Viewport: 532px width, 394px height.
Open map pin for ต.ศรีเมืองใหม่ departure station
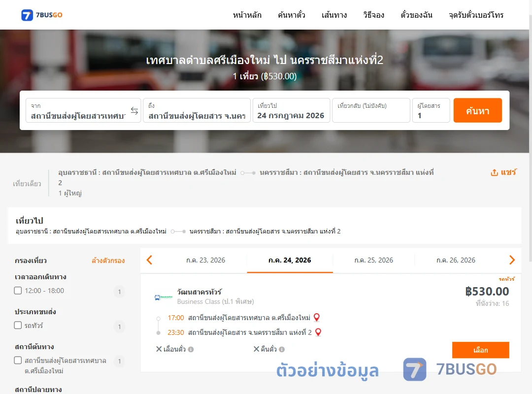click(x=317, y=318)
